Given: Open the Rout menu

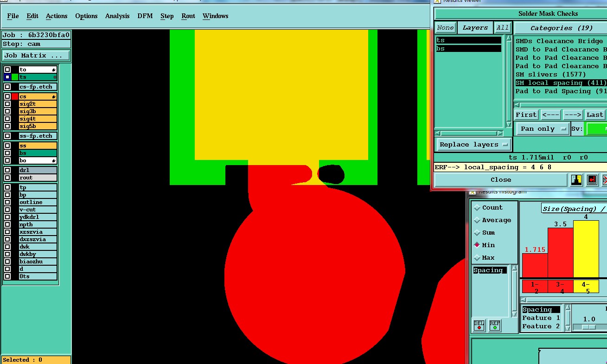Looking at the screenshot, I should point(188,16).
